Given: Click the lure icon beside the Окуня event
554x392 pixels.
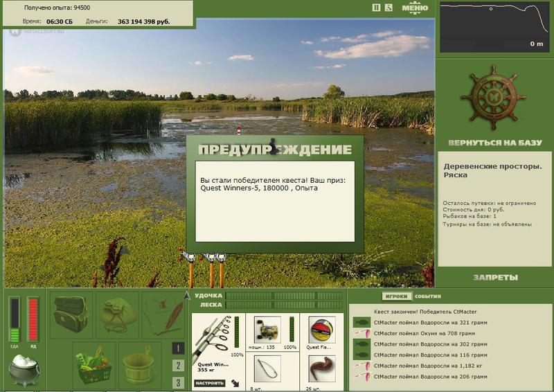Looking at the screenshot, I should [x=362, y=333].
